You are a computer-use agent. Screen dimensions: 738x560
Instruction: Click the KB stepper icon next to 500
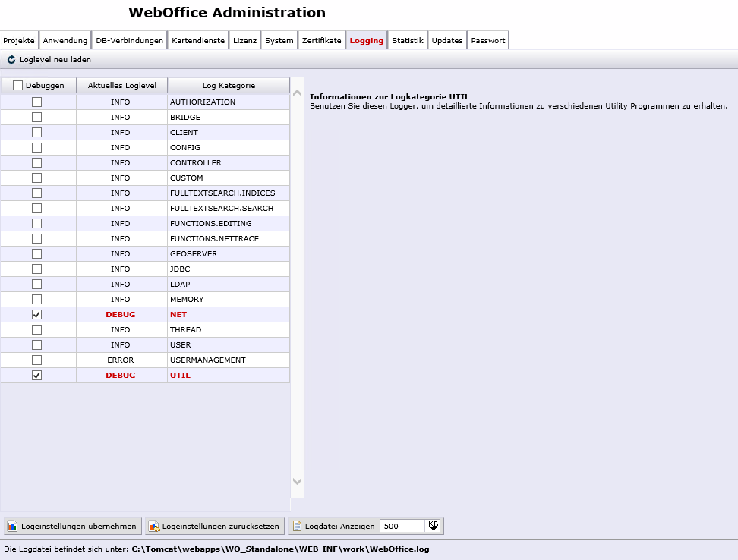pos(432,525)
